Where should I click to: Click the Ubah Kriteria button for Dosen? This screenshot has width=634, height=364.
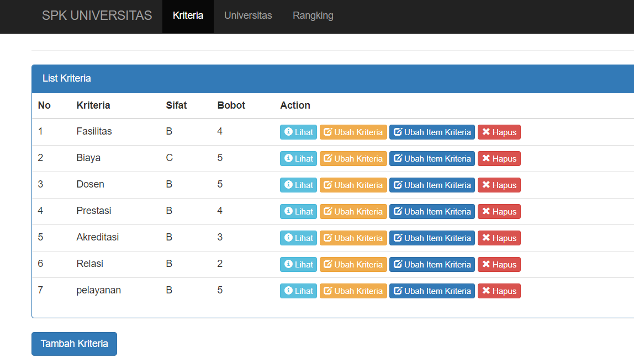[353, 185]
